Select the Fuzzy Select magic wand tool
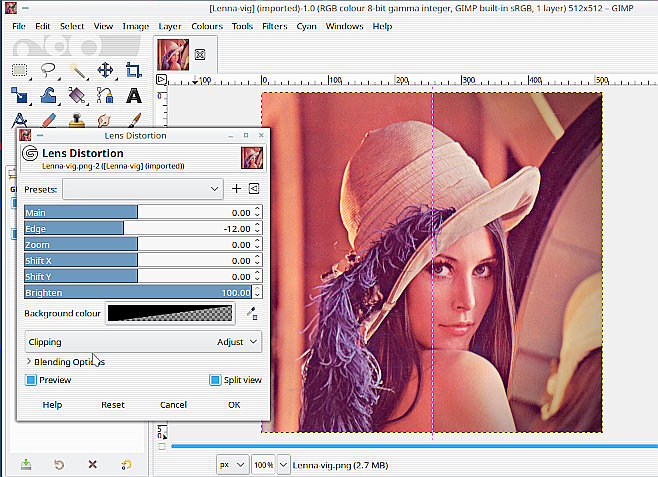 click(x=77, y=70)
